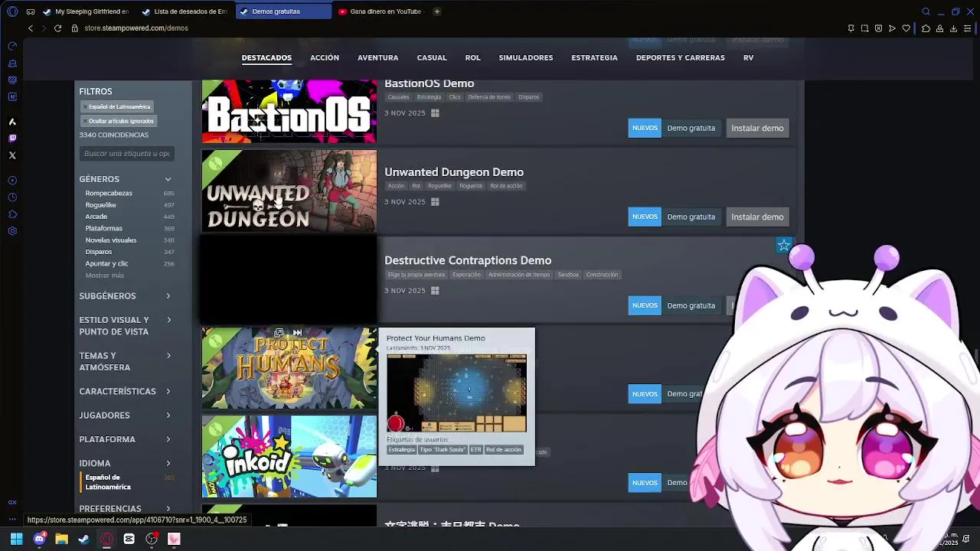Click the site padlock icon in address bar
This screenshot has height=551, width=980.
pos(75,28)
